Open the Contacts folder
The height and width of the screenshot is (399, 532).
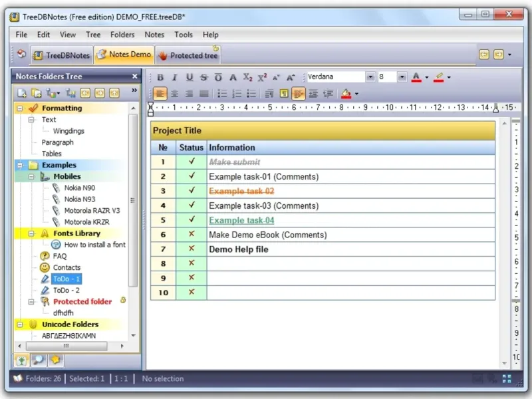66,268
